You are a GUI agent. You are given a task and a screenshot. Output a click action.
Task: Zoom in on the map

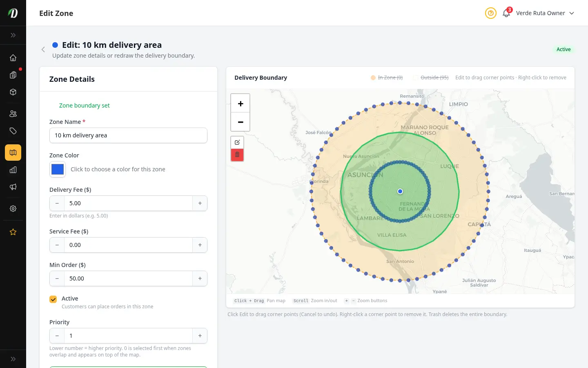[241, 103]
